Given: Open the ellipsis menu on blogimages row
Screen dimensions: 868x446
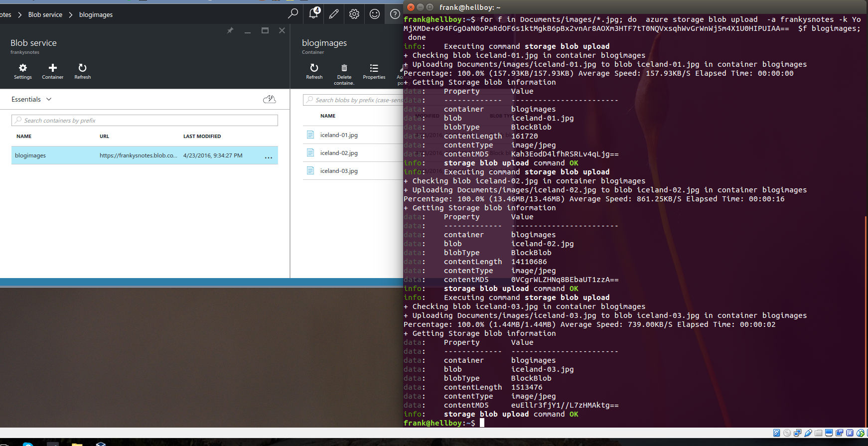Looking at the screenshot, I should 269,157.
